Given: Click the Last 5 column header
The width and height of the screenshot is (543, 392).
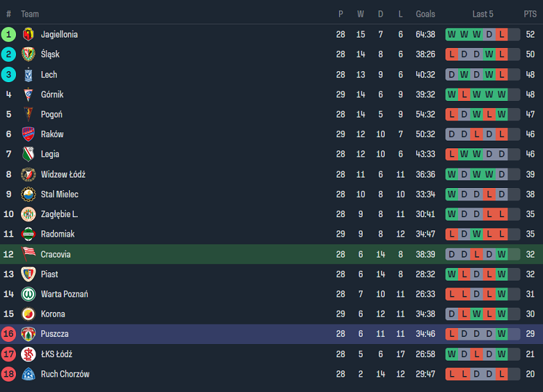Looking at the screenshot, I should coord(482,14).
